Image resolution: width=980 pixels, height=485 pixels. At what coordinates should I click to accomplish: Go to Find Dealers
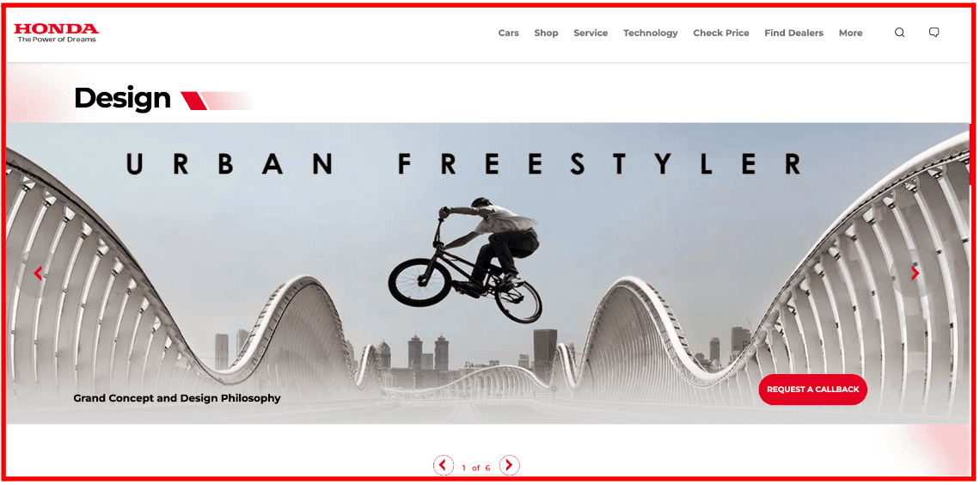pyautogui.click(x=793, y=34)
